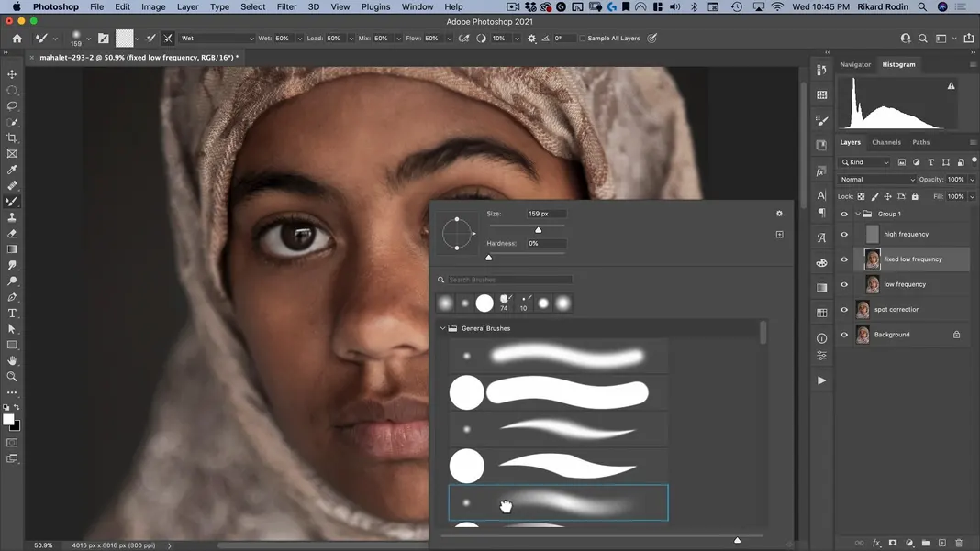Create new brush preset from this brush
This screenshot has height=551, width=980.
(779, 235)
